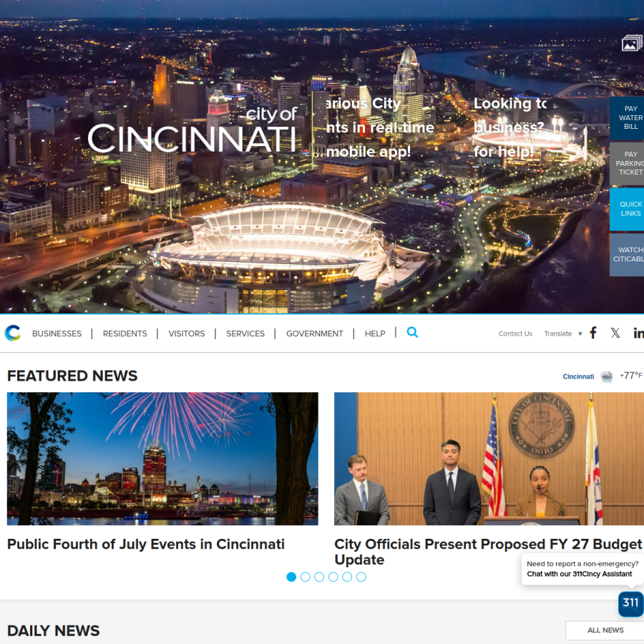The width and height of the screenshot is (644, 644).
Task: Open Quick Links side button
Action: pyautogui.click(x=627, y=209)
